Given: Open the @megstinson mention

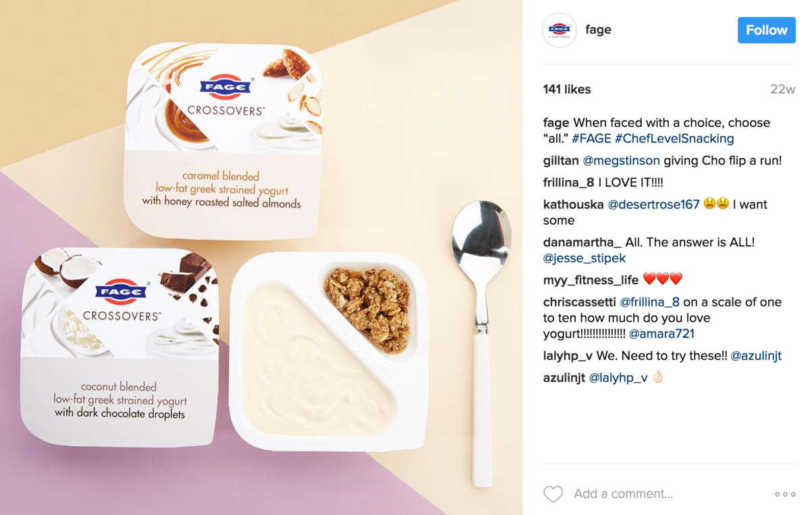Looking at the screenshot, I should point(621,161).
